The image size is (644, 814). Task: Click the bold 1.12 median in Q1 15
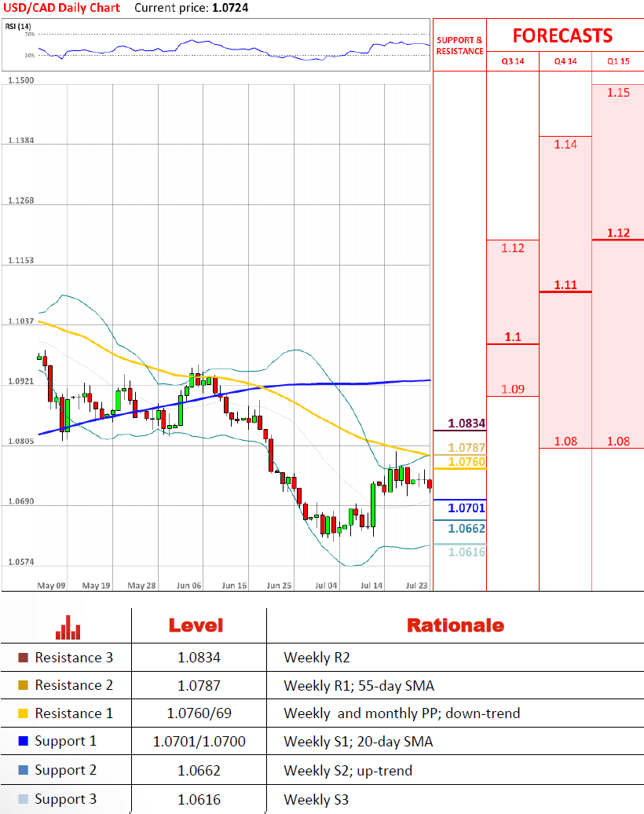pyautogui.click(x=618, y=233)
